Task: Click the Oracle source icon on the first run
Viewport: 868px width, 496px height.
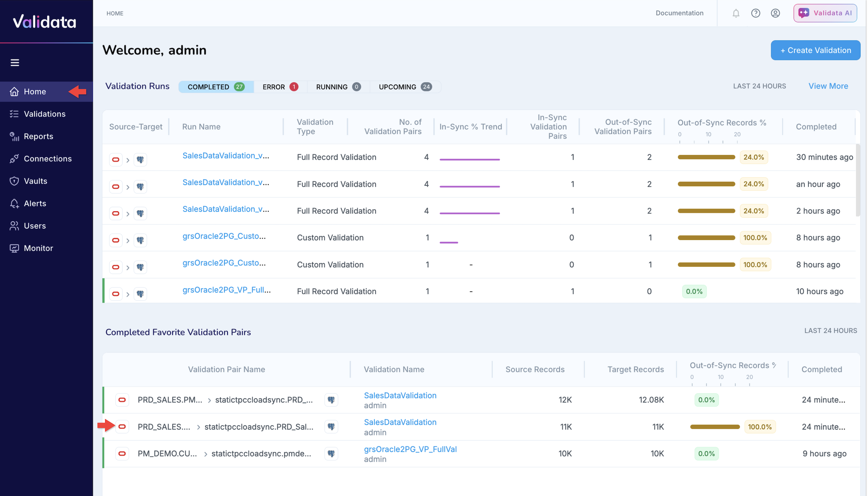Action: coord(116,159)
